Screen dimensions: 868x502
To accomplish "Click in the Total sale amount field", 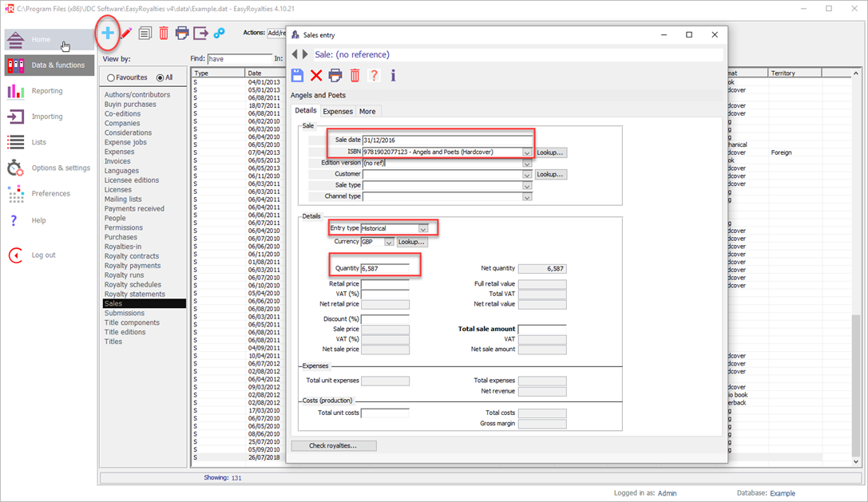I will [x=542, y=329].
